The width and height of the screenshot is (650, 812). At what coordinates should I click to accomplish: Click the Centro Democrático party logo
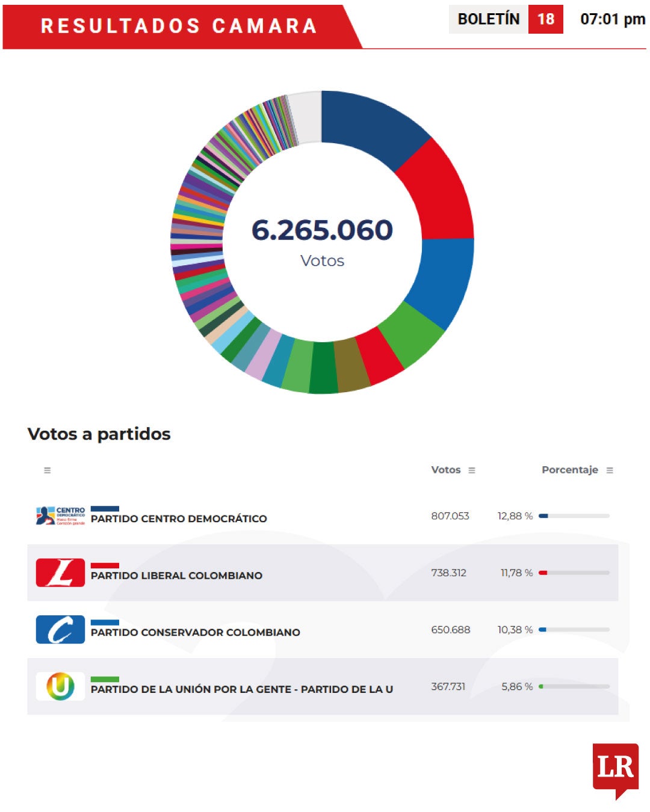click(60, 515)
